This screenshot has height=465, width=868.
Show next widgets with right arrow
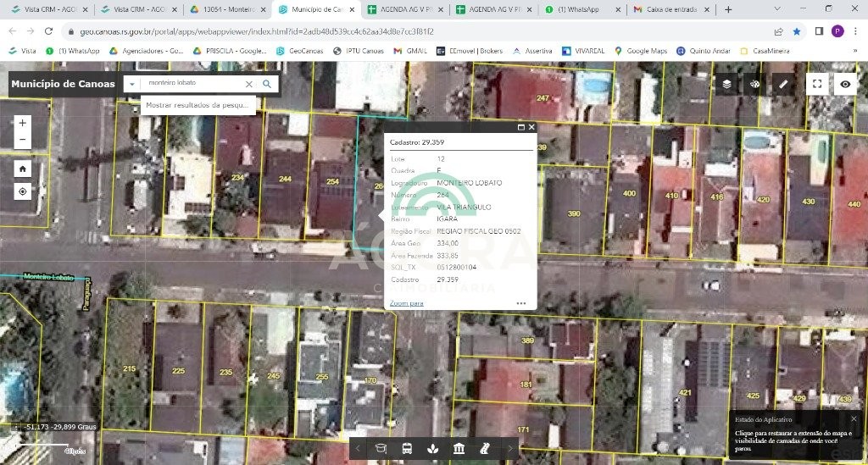click(x=510, y=448)
